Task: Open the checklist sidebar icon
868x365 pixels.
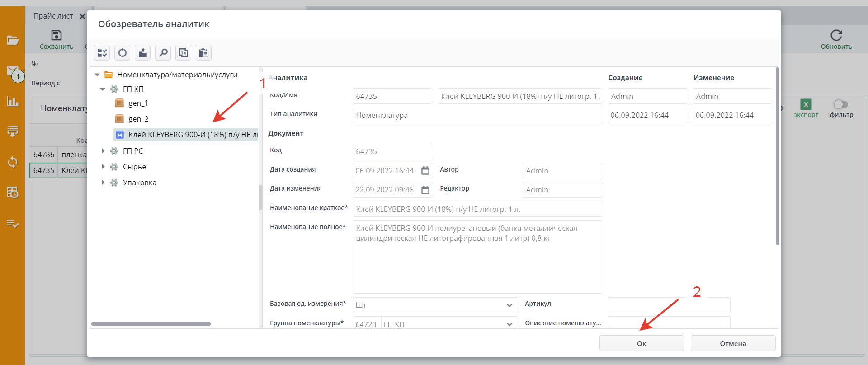Action: coord(13,223)
